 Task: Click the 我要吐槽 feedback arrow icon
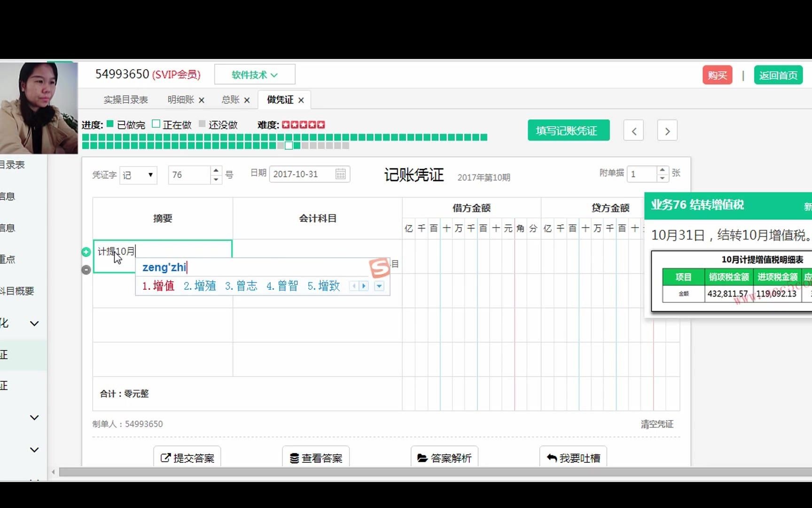551,457
